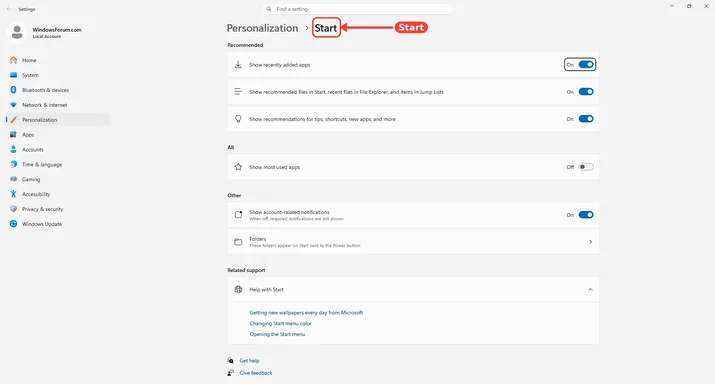Click the Help with Start label
The image size is (715, 384).
point(266,289)
